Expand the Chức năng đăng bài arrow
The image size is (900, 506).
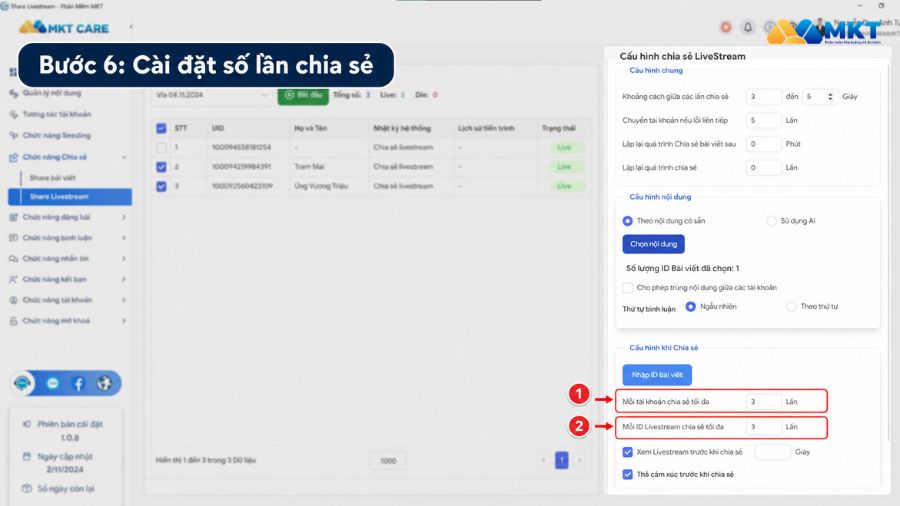124,217
